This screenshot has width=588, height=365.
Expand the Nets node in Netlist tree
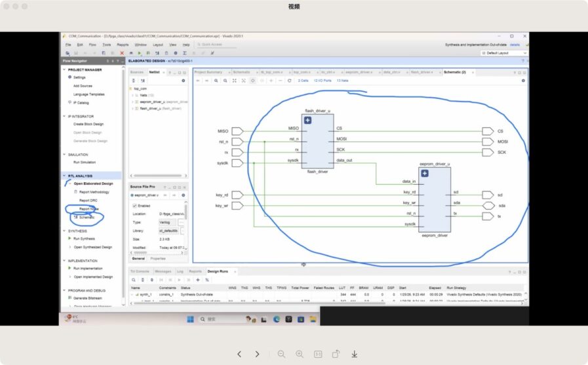[133, 95]
